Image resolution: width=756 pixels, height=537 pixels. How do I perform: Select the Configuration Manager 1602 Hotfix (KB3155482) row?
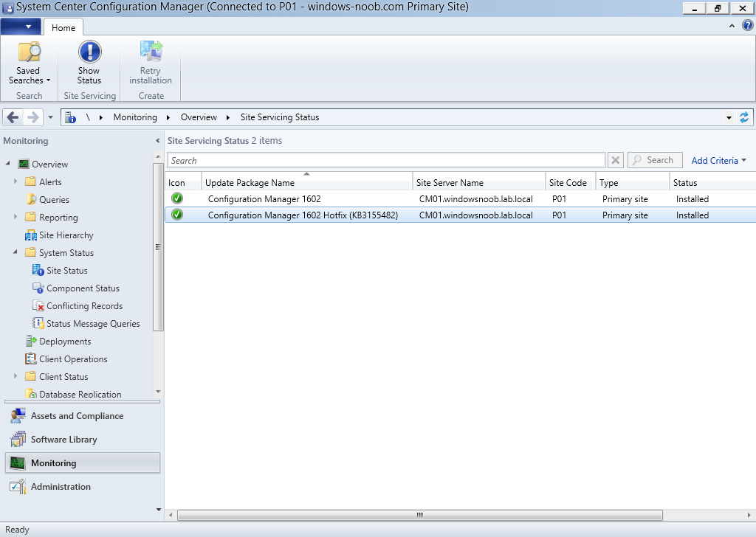[460, 215]
